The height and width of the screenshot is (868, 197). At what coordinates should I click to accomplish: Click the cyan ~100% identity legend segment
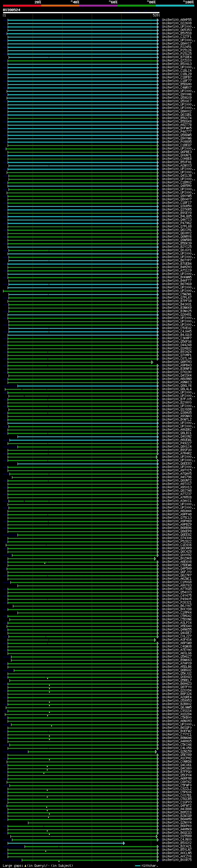tap(175, 6)
